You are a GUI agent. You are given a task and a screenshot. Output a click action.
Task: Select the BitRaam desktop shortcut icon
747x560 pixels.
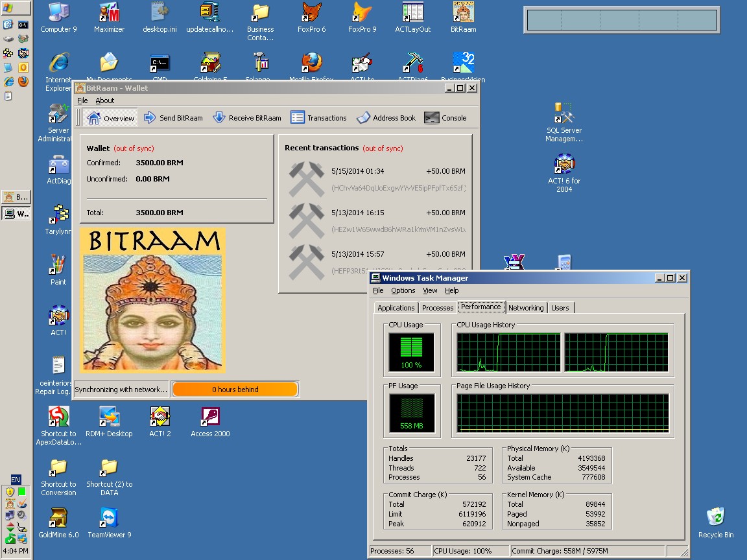click(463, 17)
